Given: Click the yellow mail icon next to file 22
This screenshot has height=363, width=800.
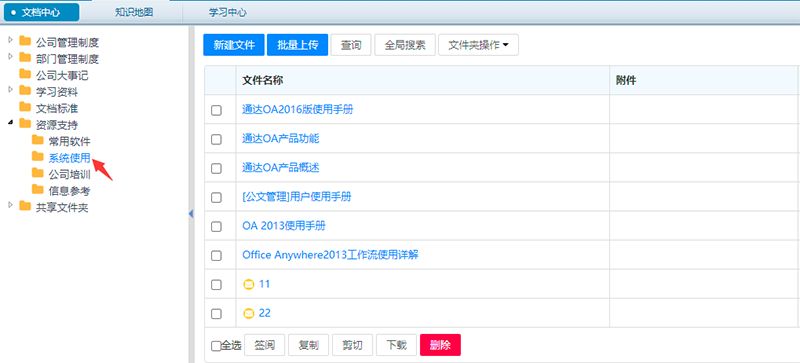Looking at the screenshot, I should (x=248, y=313).
